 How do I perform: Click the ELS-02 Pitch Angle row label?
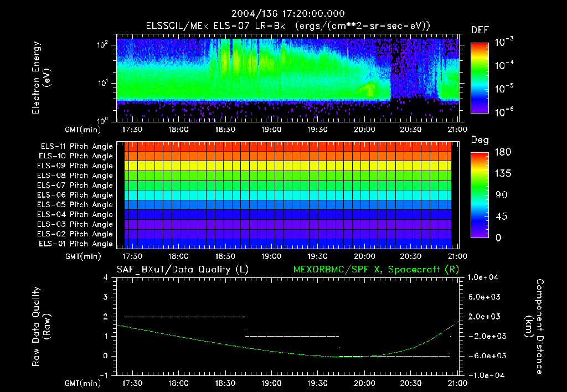[75, 234]
